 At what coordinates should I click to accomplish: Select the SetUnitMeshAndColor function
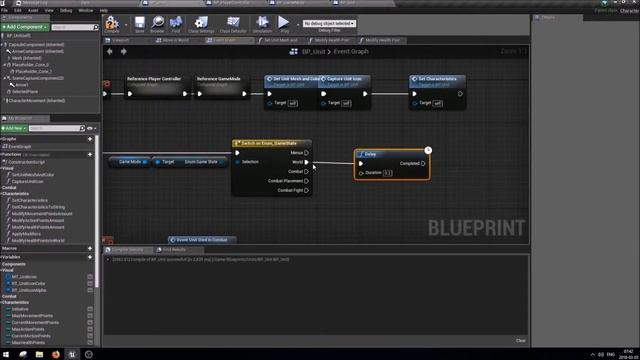click(x=33, y=175)
